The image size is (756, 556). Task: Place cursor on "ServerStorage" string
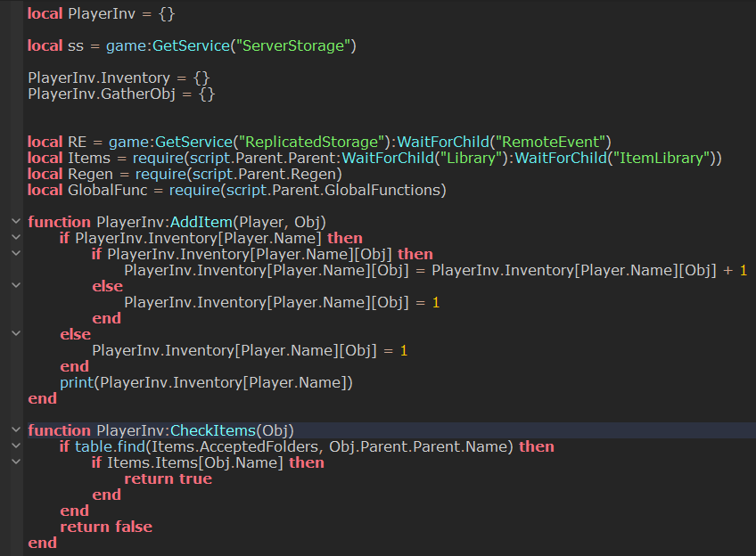click(x=293, y=45)
